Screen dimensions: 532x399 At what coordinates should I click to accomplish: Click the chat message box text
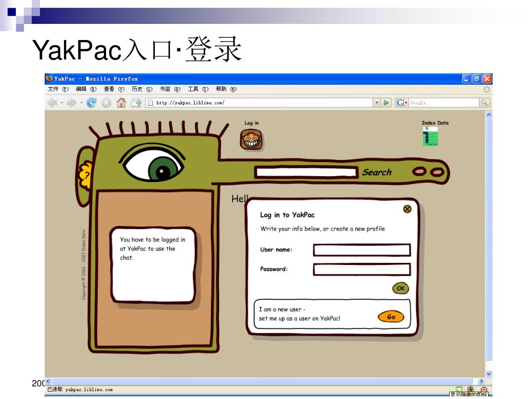(152, 249)
